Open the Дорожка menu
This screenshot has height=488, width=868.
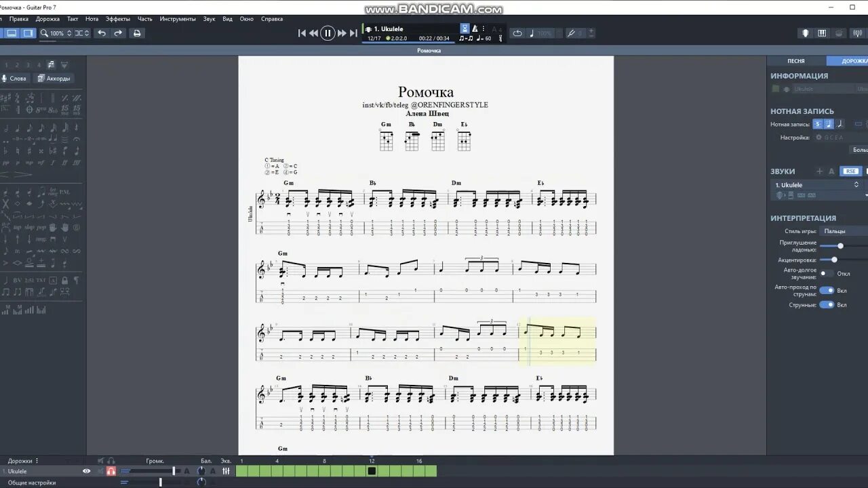click(47, 19)
